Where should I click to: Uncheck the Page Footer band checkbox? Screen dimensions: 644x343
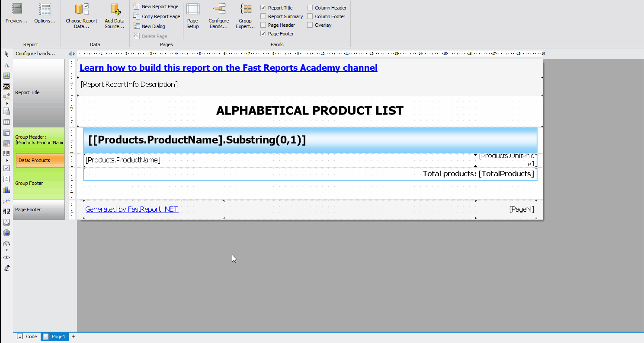click(263, 34)
